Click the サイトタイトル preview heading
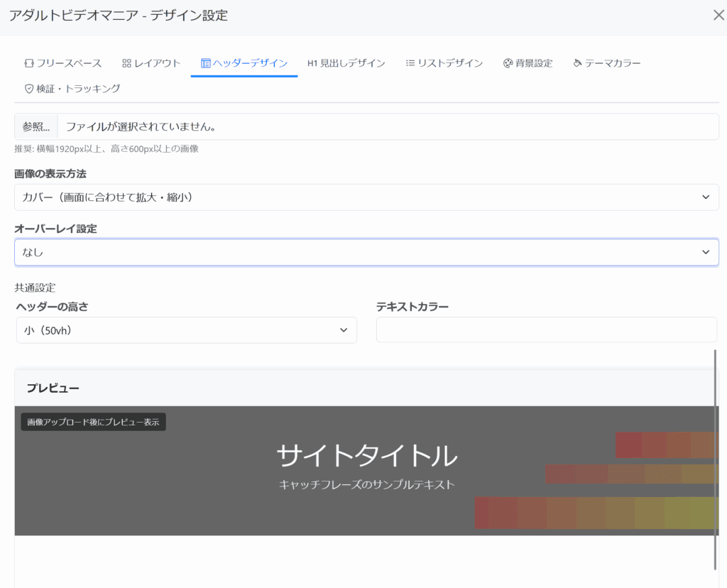The width and height of the screenshot is (727, 588). coord(367,455)
